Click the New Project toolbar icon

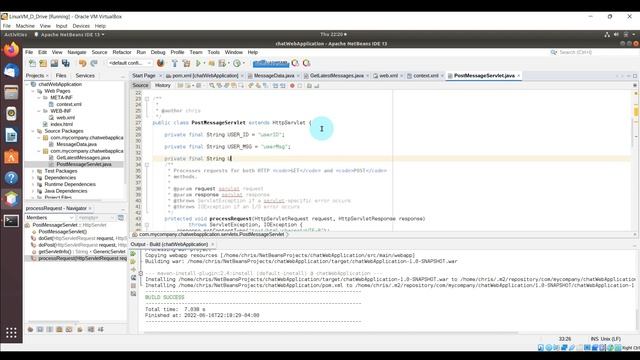pos(43,63)
